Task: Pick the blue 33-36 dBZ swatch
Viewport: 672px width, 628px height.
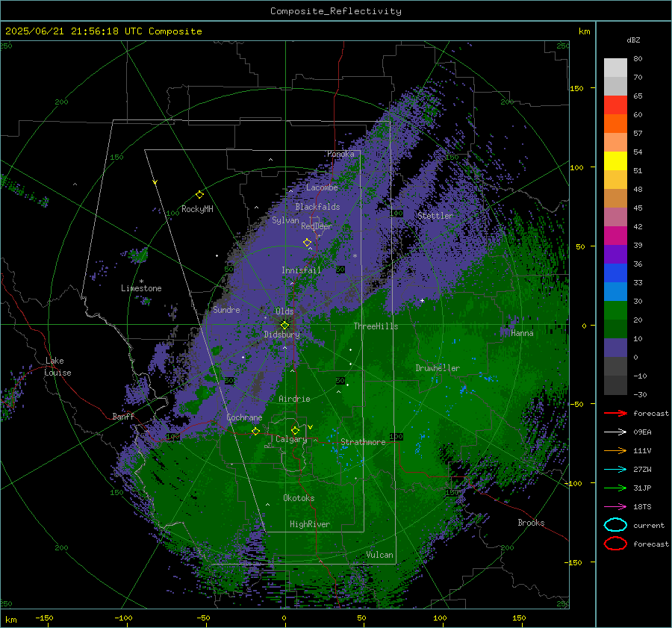Action: (615, 273)
